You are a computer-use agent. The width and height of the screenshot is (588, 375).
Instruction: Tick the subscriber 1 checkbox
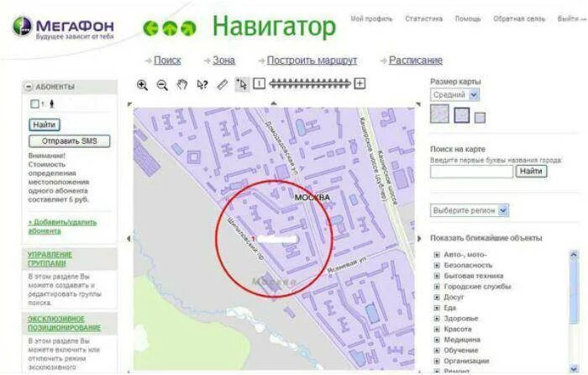point(34,104)
